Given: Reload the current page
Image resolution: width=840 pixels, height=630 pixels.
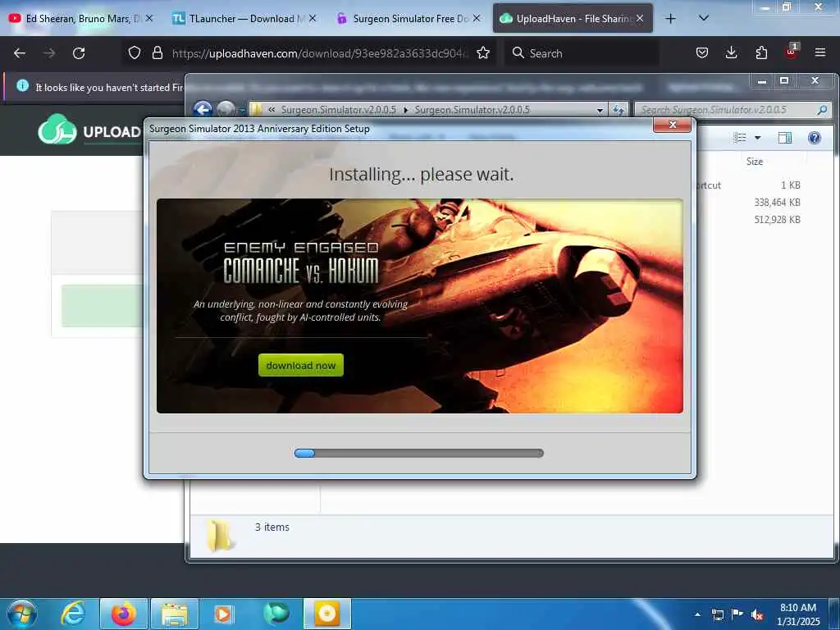Looking at the screenshot, I should 79,53.
